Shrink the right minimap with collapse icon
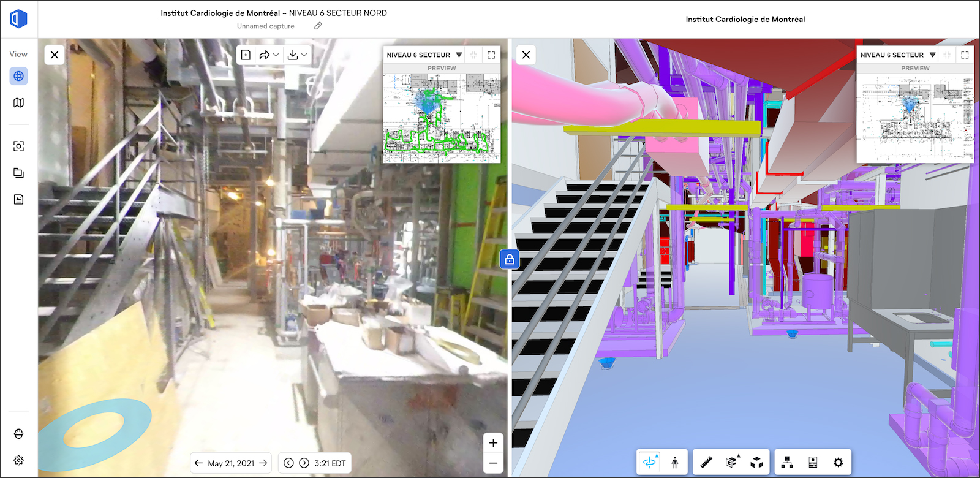980x478 pixels. (x=947, y=55)
